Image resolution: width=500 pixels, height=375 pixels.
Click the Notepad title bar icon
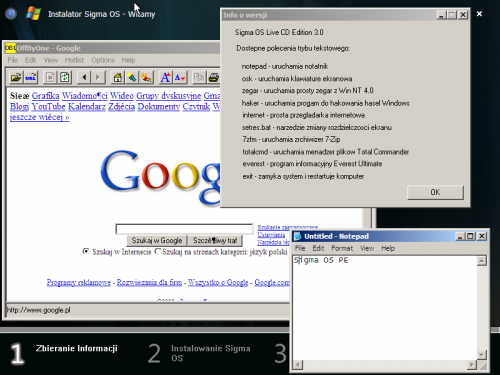[298, 236]
